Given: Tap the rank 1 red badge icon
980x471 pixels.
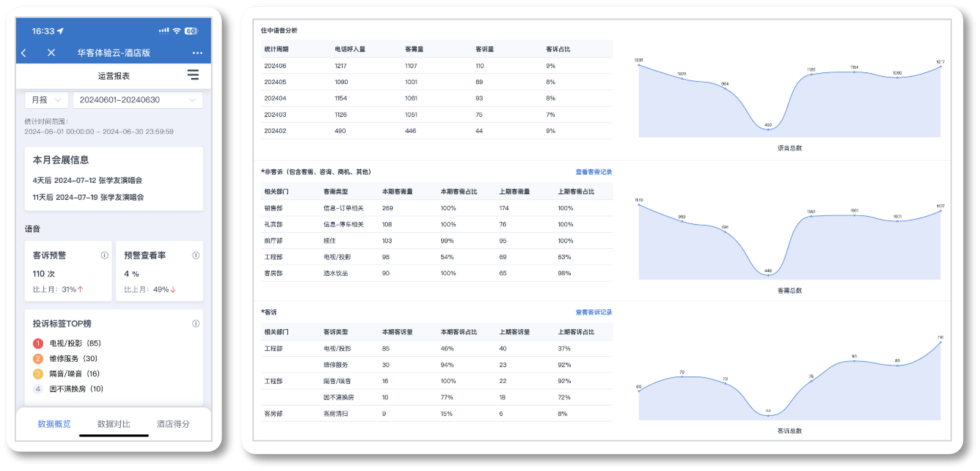Looking at the screenshot, I should tap(38, 344).
